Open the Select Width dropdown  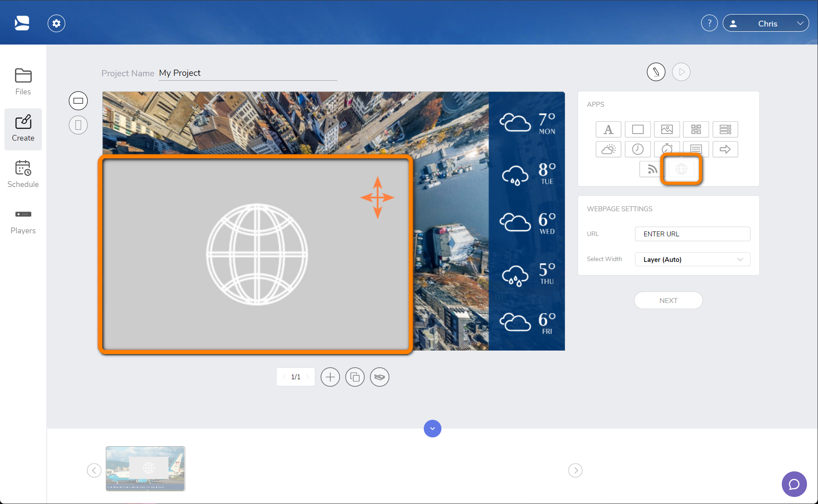coord(692,259)
